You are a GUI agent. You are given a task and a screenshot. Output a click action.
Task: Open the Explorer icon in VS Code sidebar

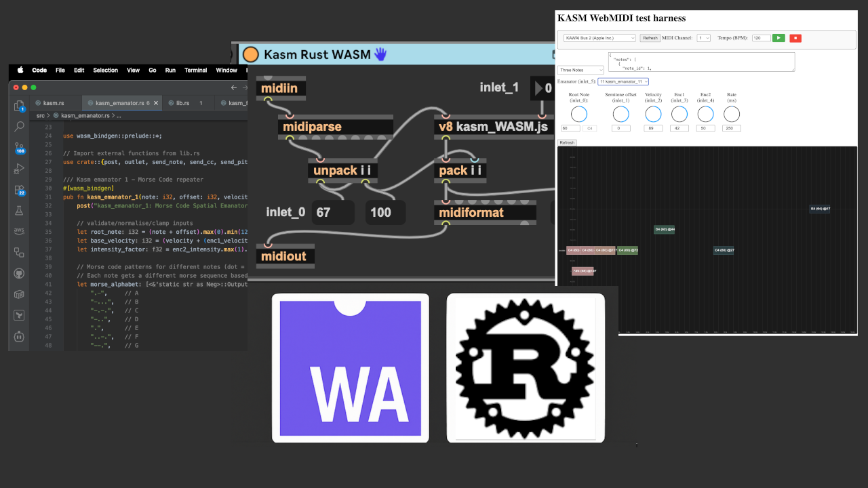[x=19, y=106]
